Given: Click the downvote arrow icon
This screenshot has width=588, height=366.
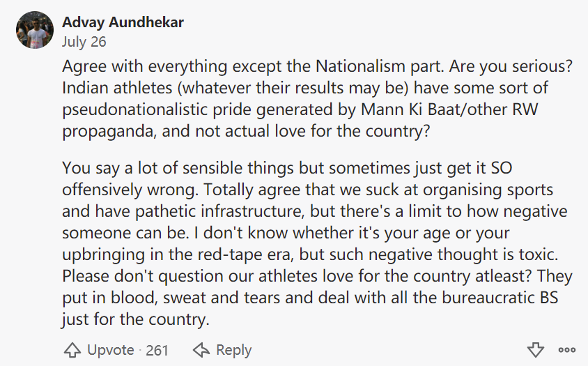Looking at the screenshot, I should (x=535, y=350).
